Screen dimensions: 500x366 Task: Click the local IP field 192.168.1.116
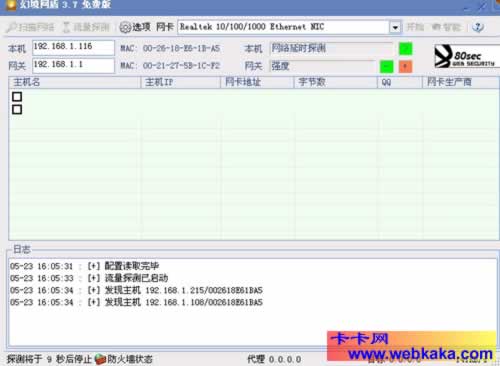pos(73,48)
